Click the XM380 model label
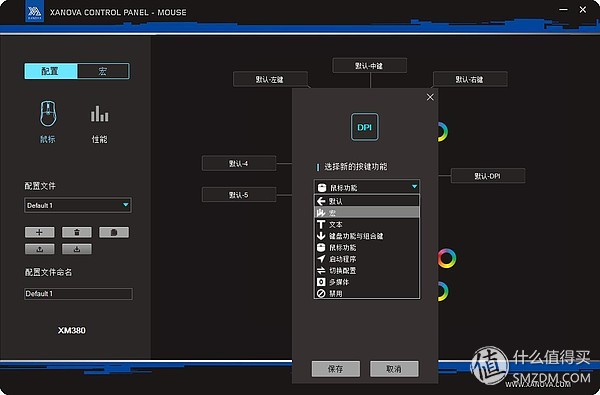 [x=72, y=330]
